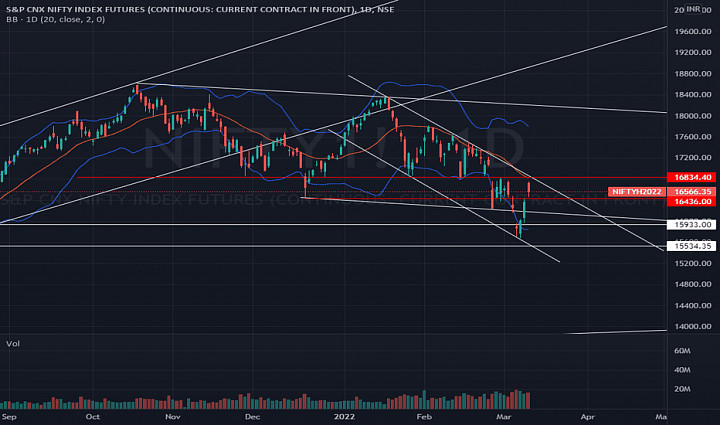Click the 16834.40 red price label

tap(692, 177)
